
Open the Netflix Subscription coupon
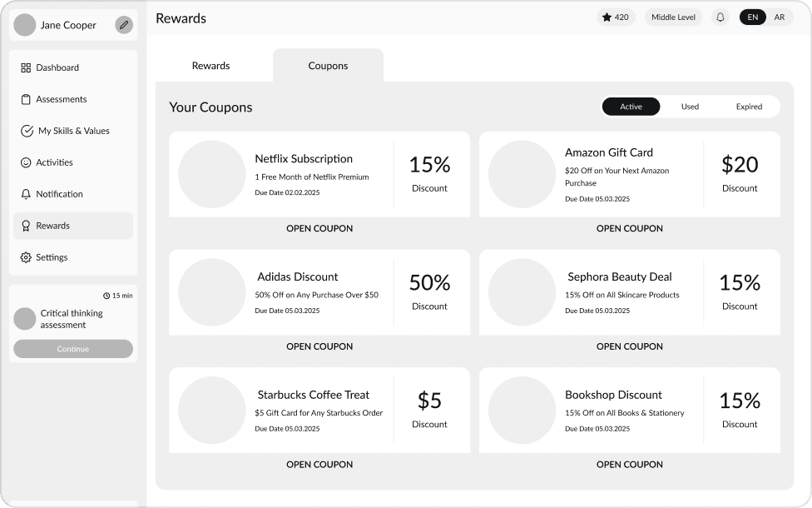point(319,228)
